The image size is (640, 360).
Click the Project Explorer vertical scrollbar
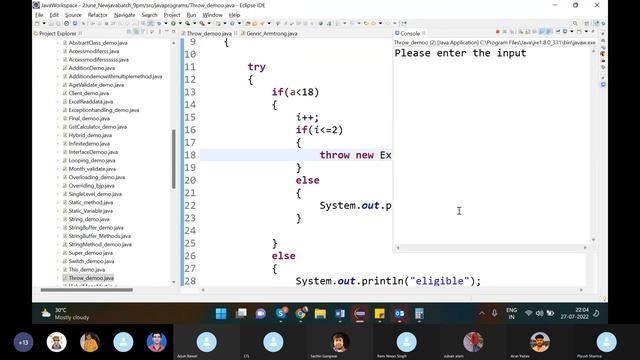(173, 159)
